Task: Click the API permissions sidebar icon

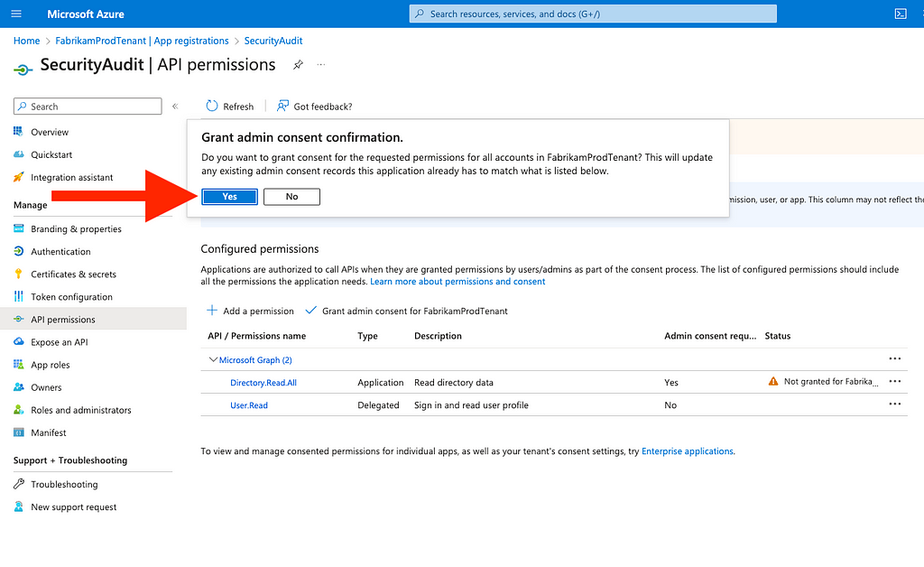Action: [x=19, y=320]
